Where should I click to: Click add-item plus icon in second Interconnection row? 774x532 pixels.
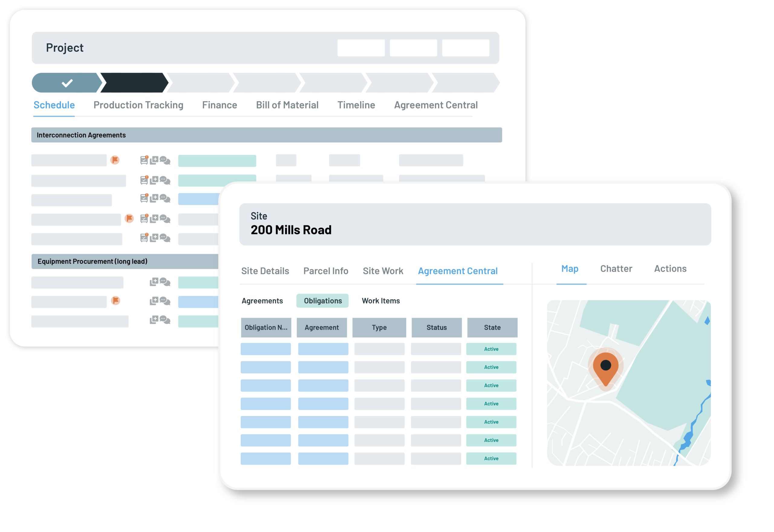(x=154, y=180)
